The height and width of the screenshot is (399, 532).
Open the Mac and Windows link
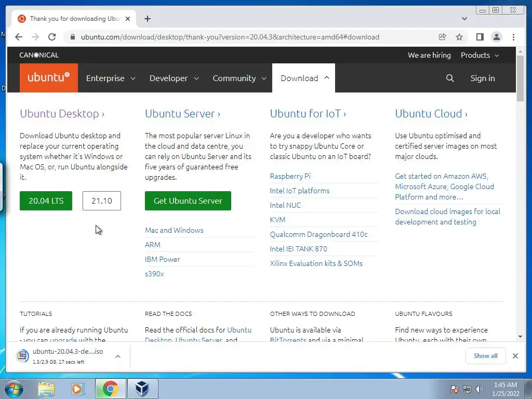click(174, 230)
